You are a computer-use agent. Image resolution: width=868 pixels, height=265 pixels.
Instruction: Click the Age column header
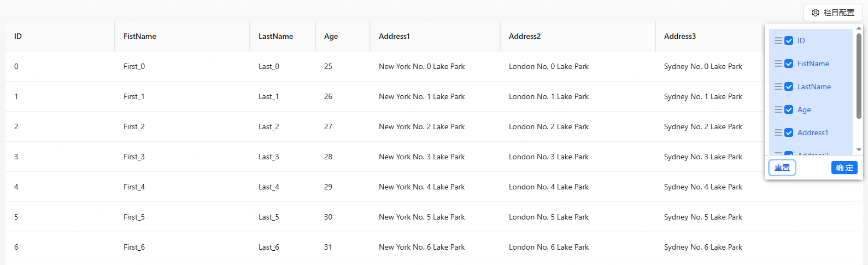[x=331, y=36]
